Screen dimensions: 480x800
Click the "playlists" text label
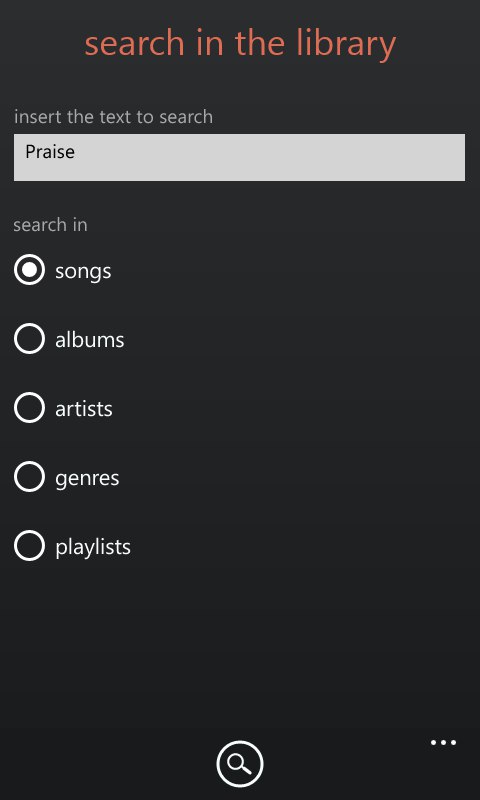click(93, 547)
